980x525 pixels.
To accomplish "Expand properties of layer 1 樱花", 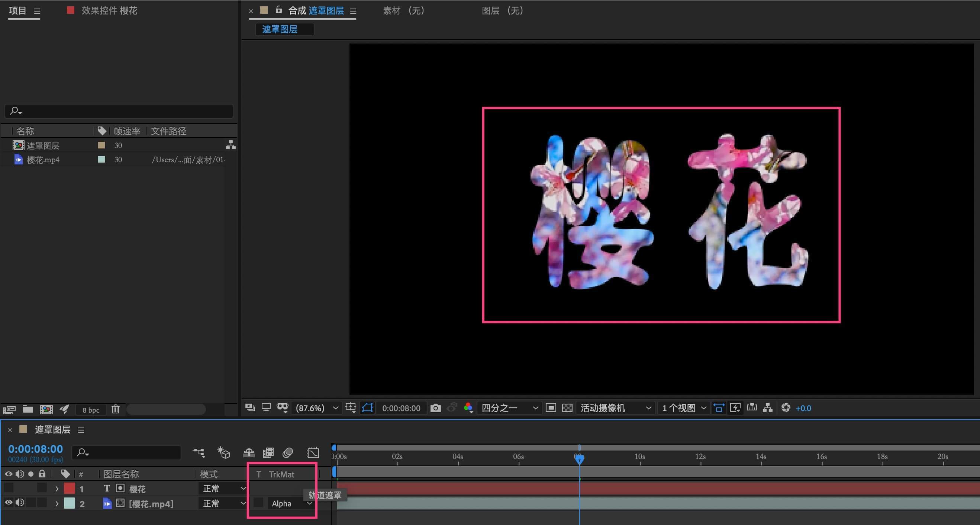I will click(57, 489).
